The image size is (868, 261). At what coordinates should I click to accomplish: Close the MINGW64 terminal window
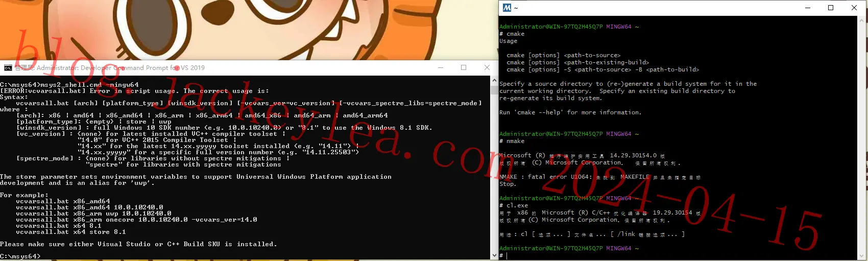(854, 8)
